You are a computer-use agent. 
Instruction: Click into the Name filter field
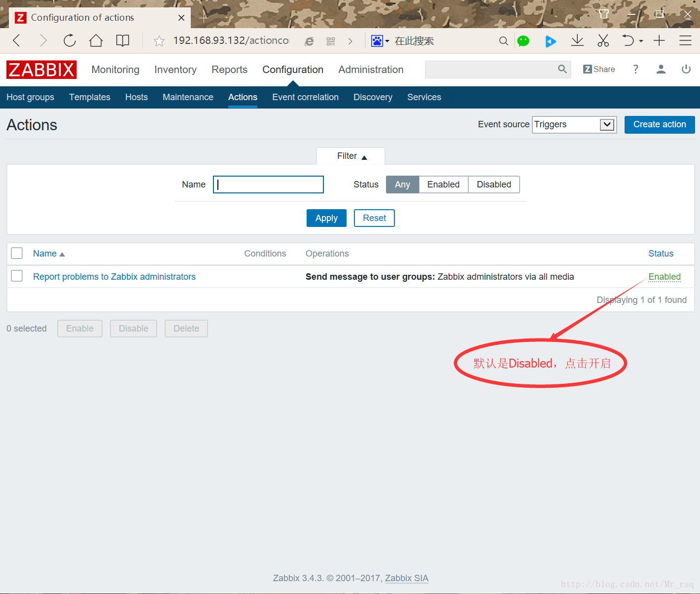click(268, 185)
